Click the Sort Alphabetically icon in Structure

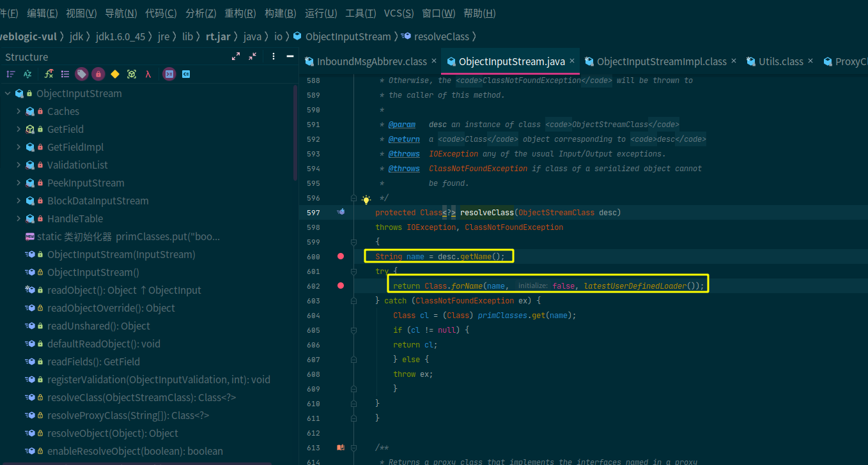27,74
